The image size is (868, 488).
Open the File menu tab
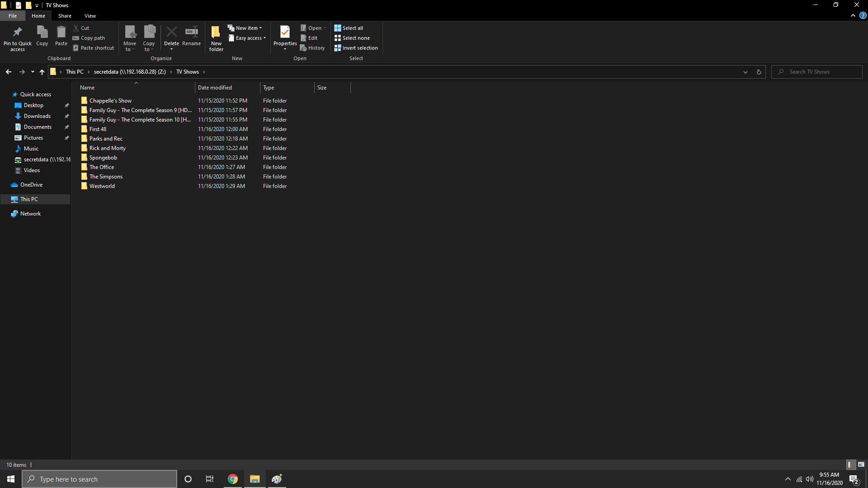13,16
